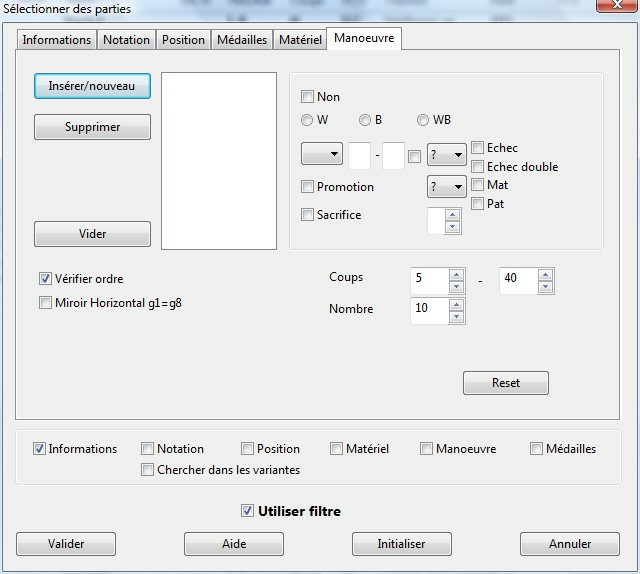
Task: Switch to the Médailles tab
Action: coord(240,40)
